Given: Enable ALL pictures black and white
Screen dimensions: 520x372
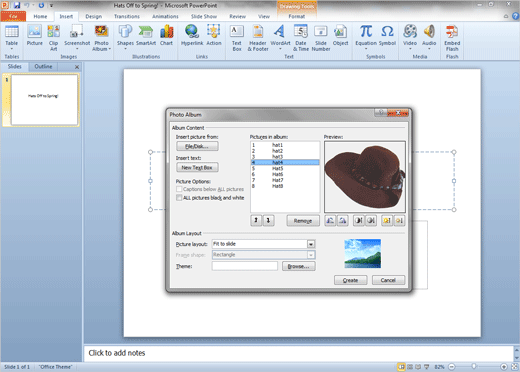Looking at the screenshot, I should pos(179,198).
